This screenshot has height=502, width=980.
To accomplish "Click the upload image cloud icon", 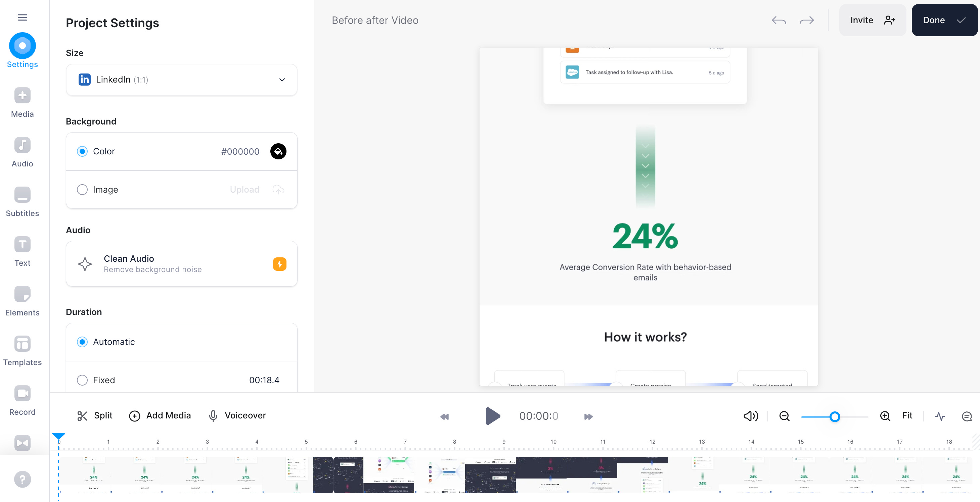I will pyautogui.click(x=278, y=189).
